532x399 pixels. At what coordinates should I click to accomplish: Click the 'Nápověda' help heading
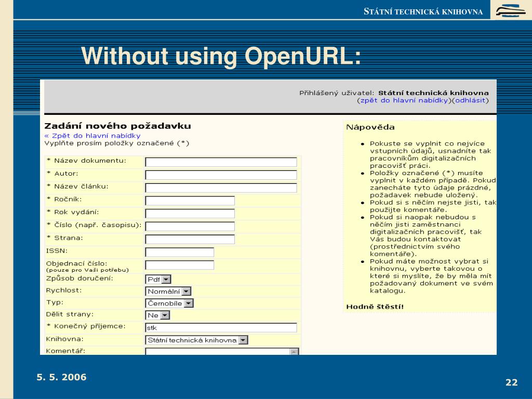click(x=370, y=127)
